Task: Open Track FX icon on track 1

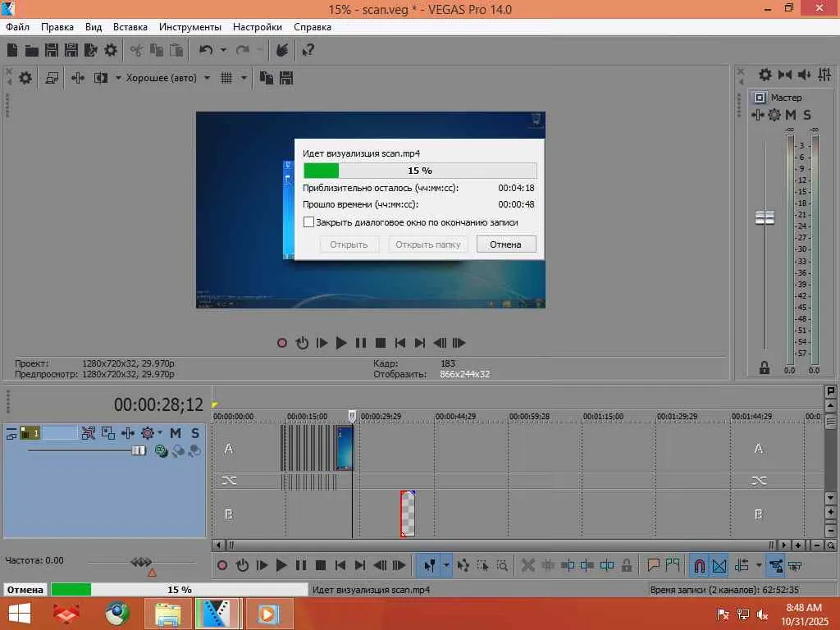Action: point(127,433)
